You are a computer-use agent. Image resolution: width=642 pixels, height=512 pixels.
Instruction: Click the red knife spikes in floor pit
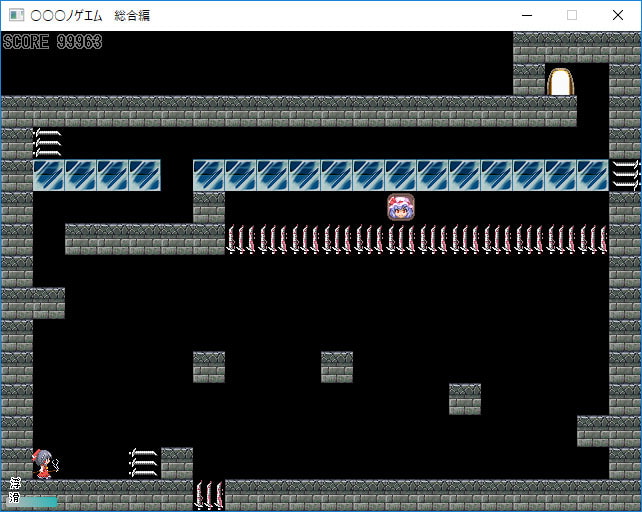tap(209, 496)
